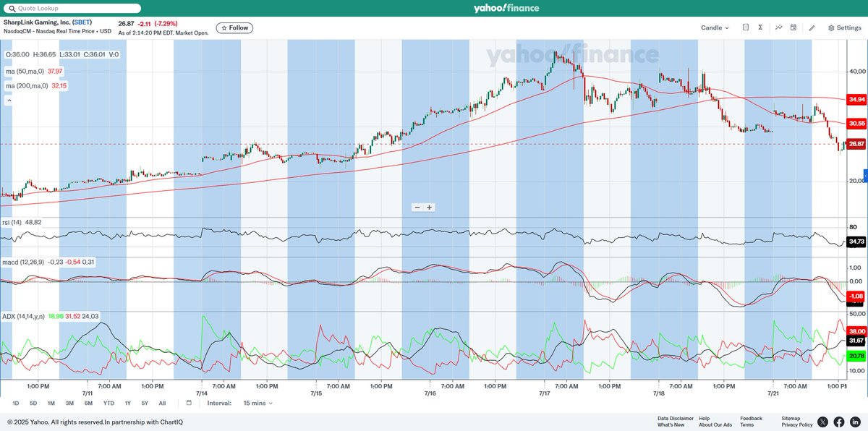Select the 6M range

click(x=88, y=403)
